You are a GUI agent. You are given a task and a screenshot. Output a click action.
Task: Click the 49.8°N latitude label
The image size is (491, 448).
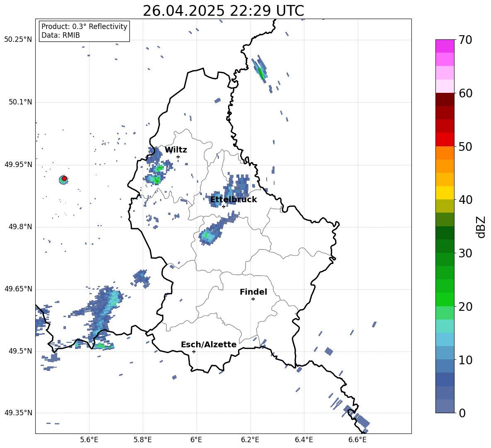20,227
